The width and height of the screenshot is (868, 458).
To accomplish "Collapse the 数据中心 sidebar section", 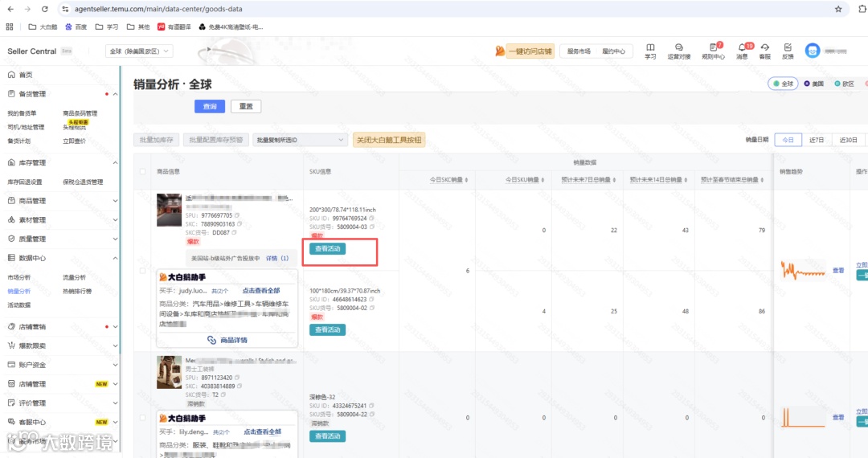I will point(115,258).
